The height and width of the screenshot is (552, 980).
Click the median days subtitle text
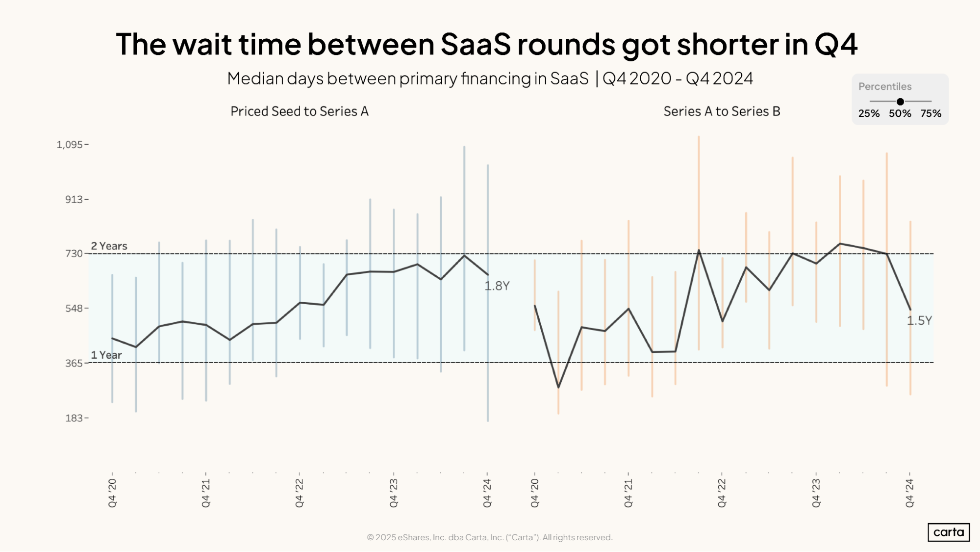[490, 79]
